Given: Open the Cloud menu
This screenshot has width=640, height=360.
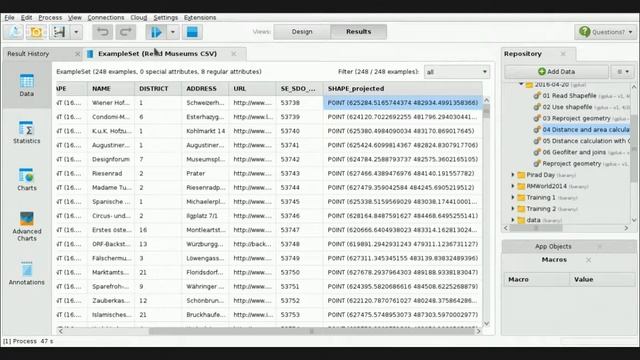Looking at the screenshot, I should 139,18.
